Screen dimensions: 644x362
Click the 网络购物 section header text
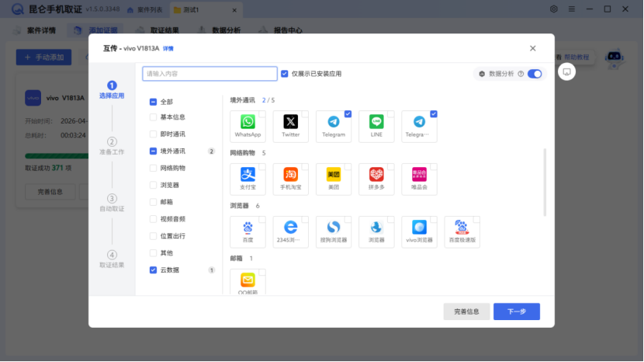(x=242, y=152)
